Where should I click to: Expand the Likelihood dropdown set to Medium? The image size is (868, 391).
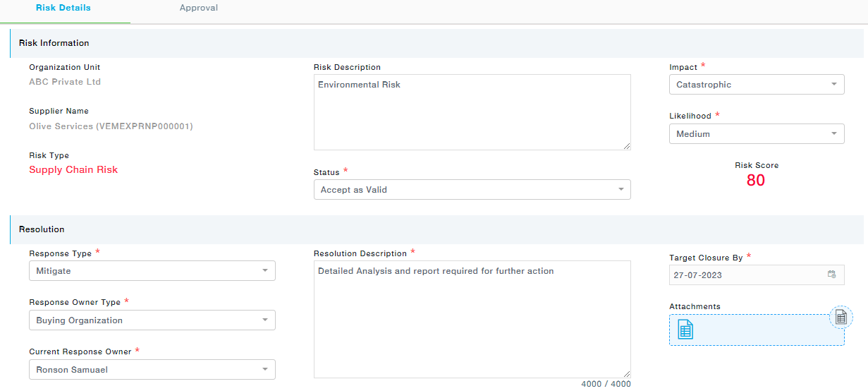pos(756,134)
